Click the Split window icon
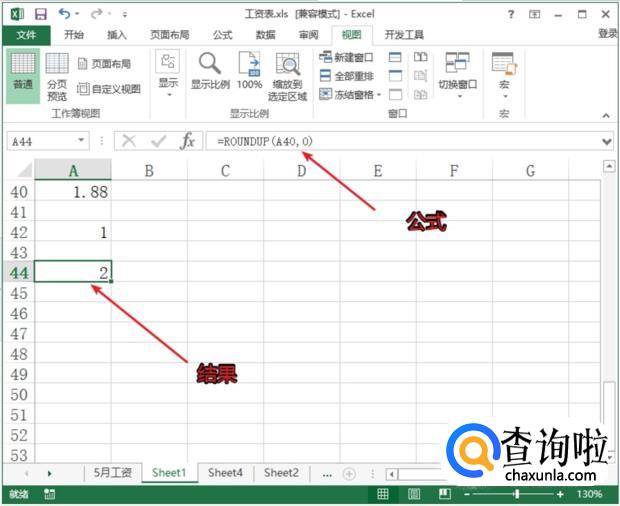620x506 pixels. pos(395,57)
